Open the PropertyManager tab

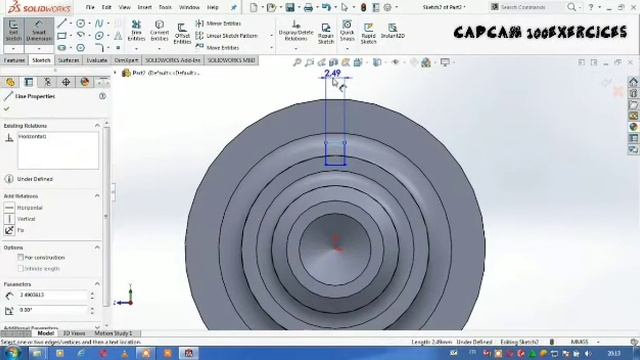(x=29, y=82)
